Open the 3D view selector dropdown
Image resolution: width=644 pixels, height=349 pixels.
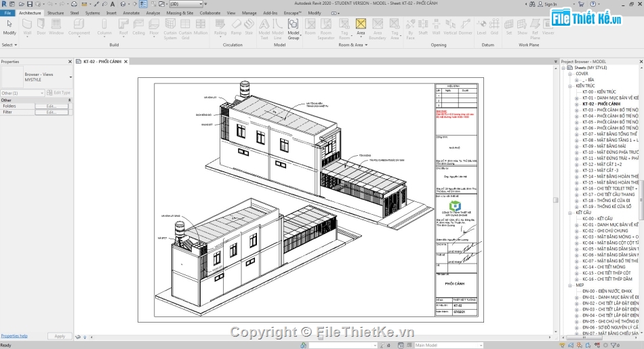coord(201,3)
